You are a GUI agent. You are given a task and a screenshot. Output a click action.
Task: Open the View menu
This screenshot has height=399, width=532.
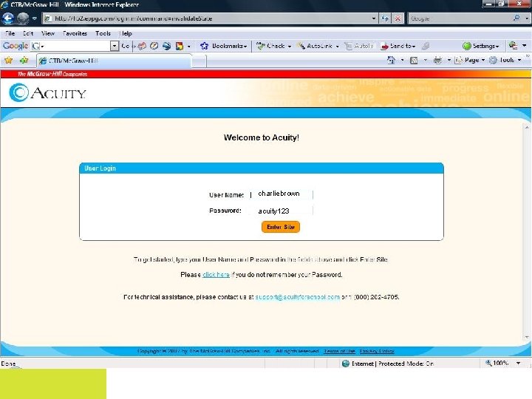point(48,33)
